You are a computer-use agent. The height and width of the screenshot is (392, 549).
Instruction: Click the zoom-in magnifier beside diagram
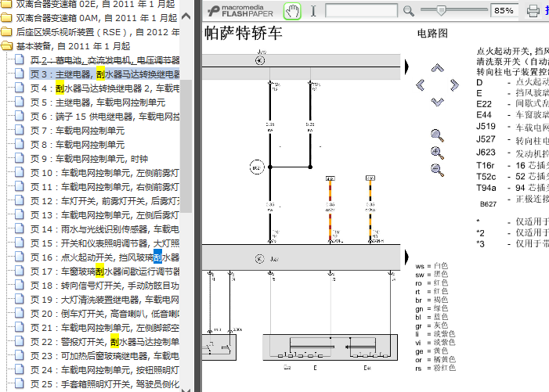(x=437, y=153)
